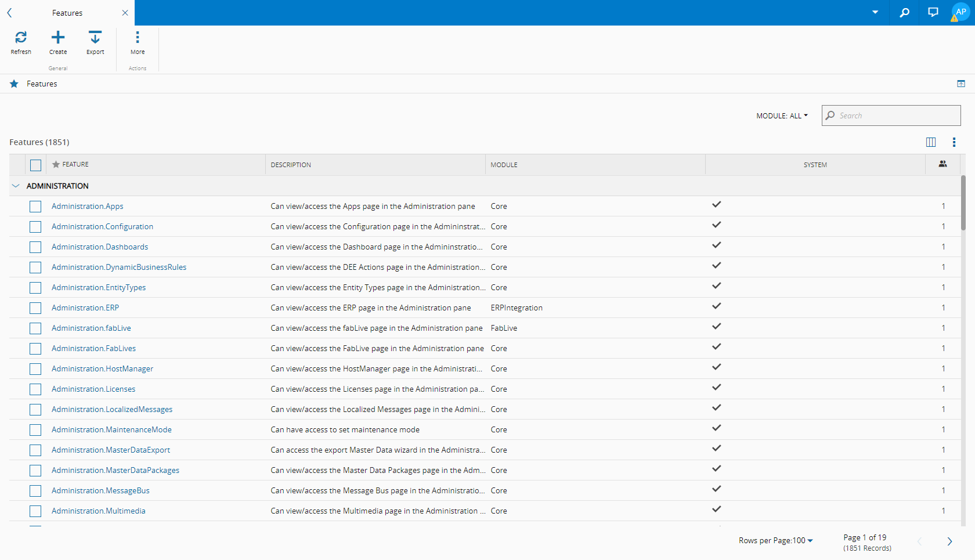Open the MODULE: ALL filter dropdown

click(782, 116)
